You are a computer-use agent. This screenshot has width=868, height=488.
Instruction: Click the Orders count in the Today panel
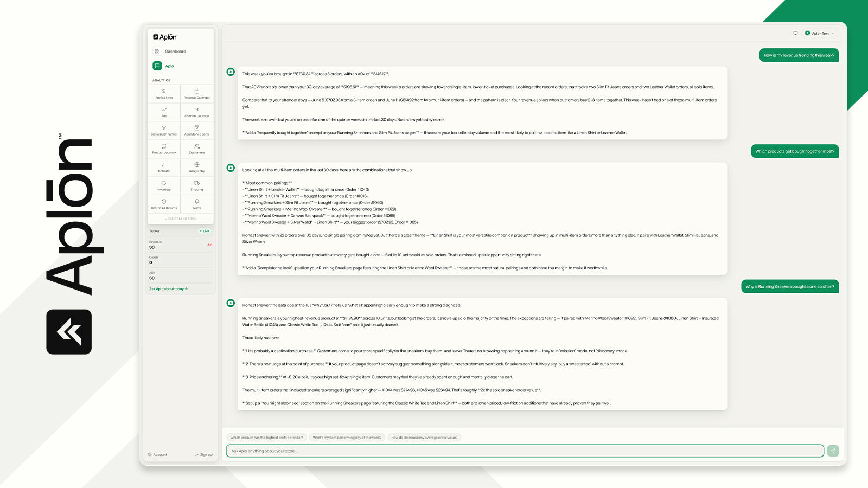coord(151,262)
